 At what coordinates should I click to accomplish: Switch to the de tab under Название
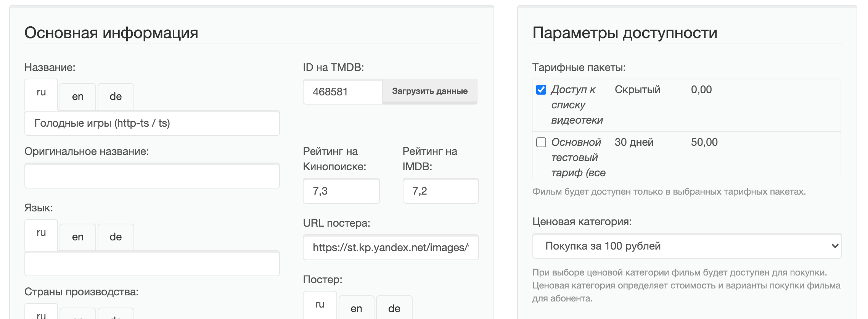(x=116, y=97)
